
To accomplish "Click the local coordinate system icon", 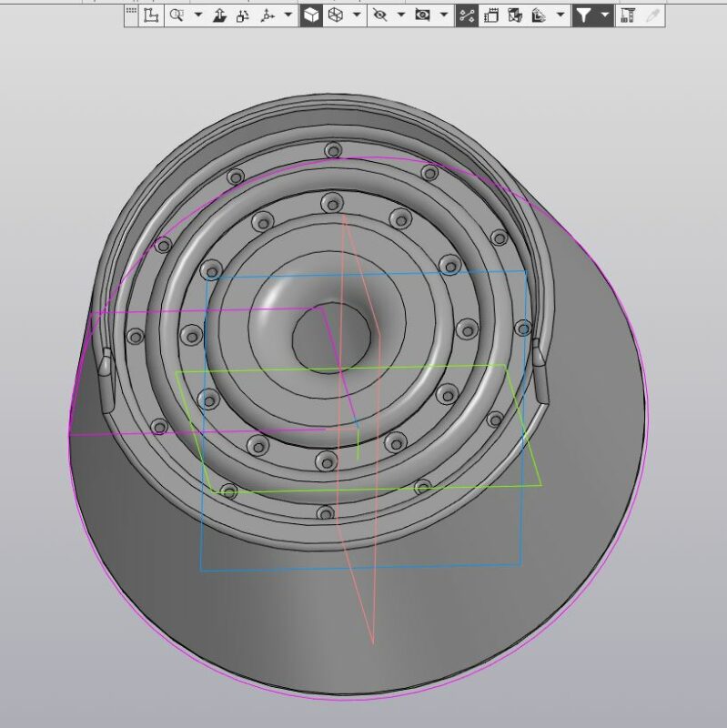I will (x=151, y=15).
